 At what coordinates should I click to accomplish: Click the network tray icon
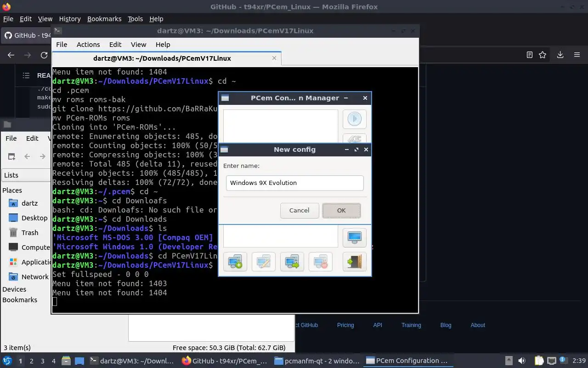tap(552, 361)
